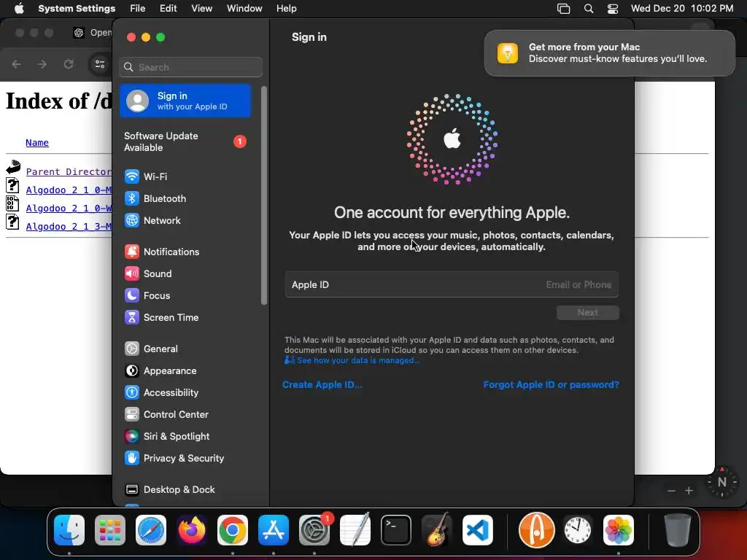Open Software Update Available item
Viewport: 747px width, 560px height.
tap(185, 142)
